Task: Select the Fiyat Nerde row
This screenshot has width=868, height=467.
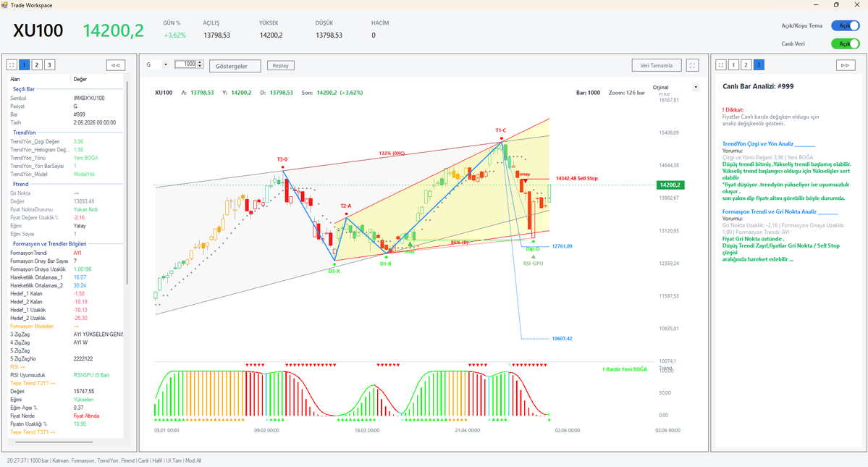Action: 67,416
